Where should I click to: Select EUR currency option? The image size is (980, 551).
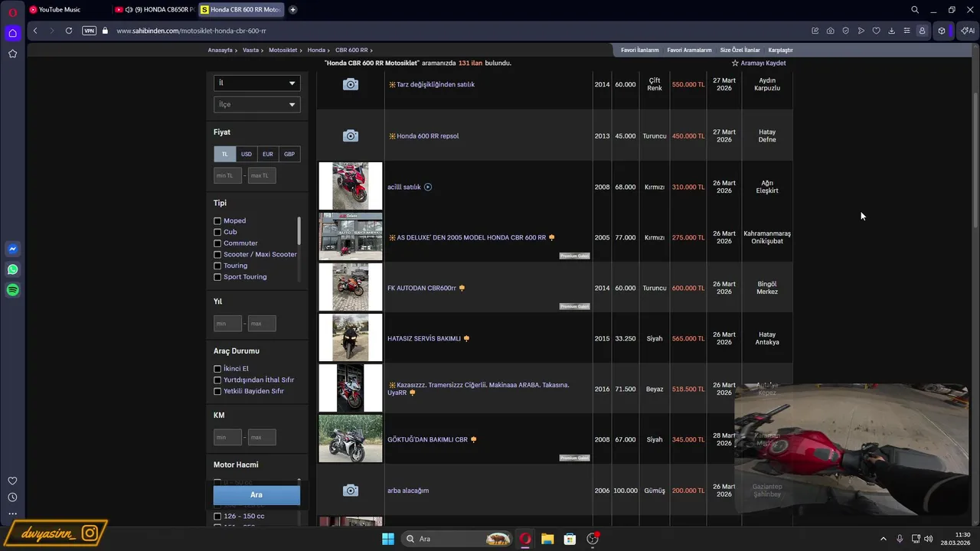click(268, 154)
